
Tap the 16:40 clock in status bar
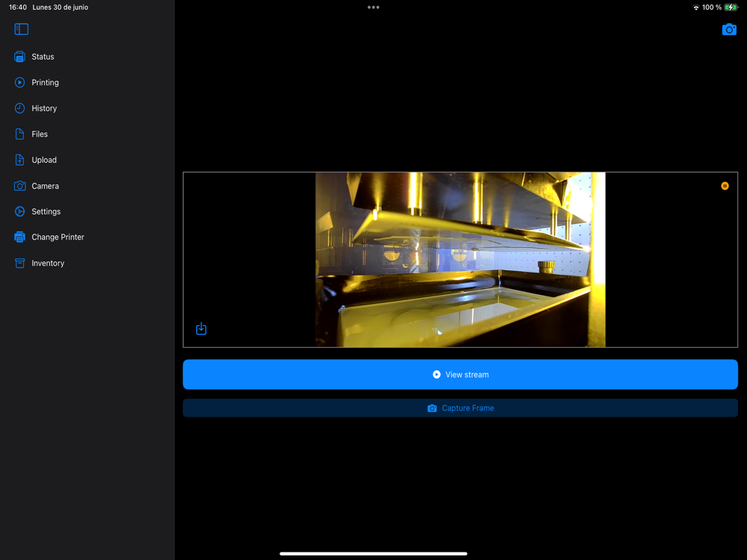pyautogui.click(x=18, y=7)
